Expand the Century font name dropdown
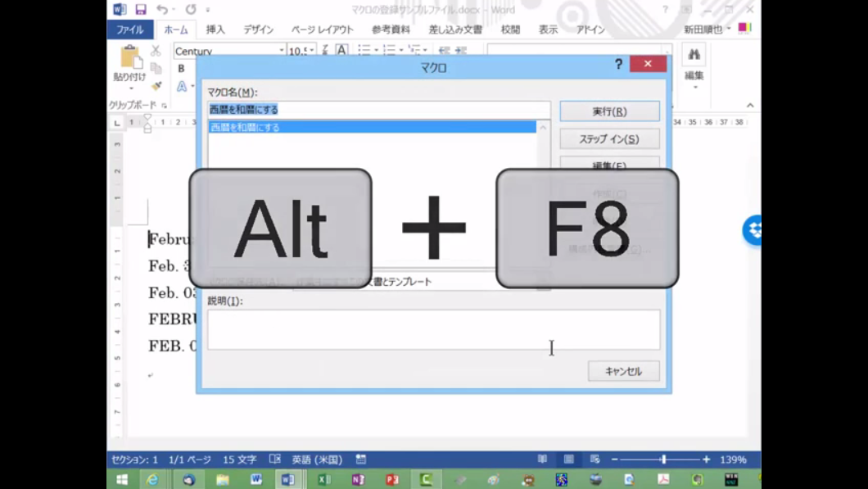 pyautogui.click(x=281, y=51)
